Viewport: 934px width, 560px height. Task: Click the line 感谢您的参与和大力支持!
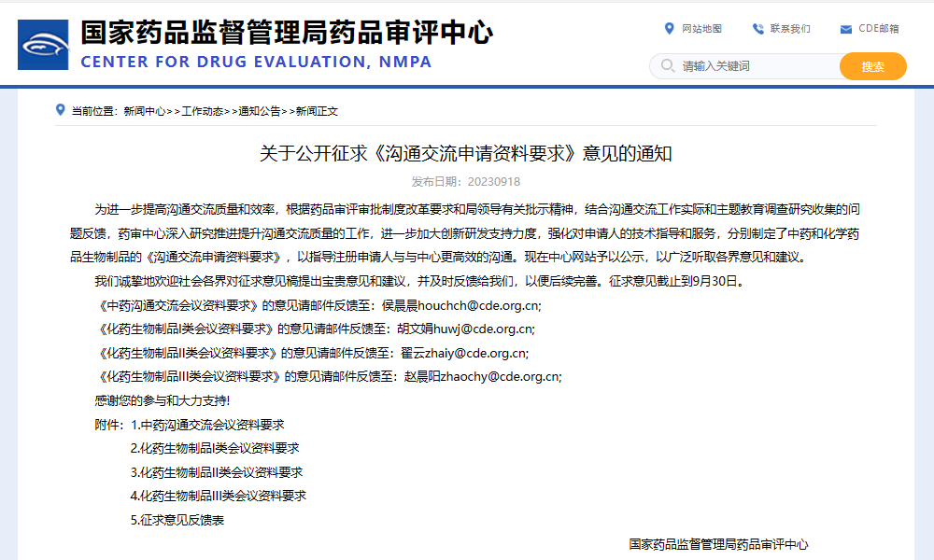[162, 400]
